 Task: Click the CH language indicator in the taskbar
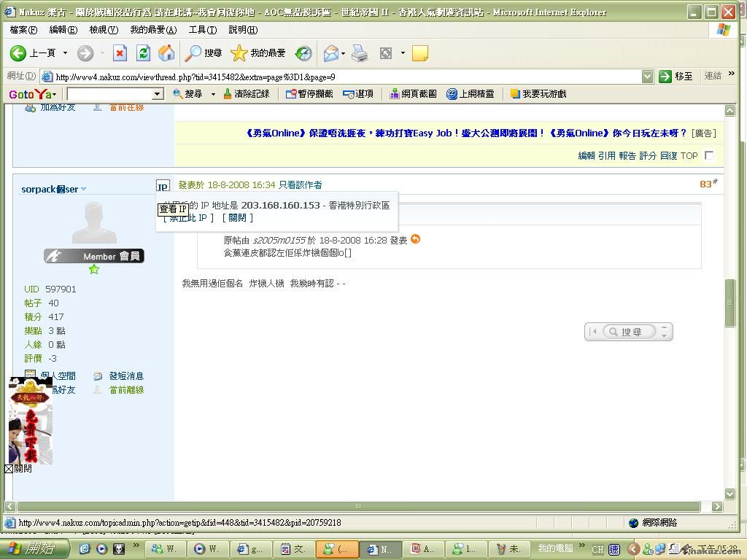[597, 549]
